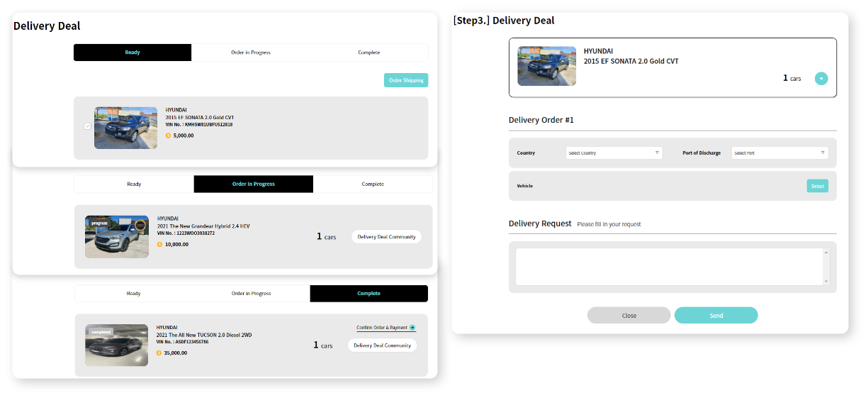The image size is (868, 398).
Task: Click the '1 cars' count in the Step3 card
Action: click(x=792, y=78)
